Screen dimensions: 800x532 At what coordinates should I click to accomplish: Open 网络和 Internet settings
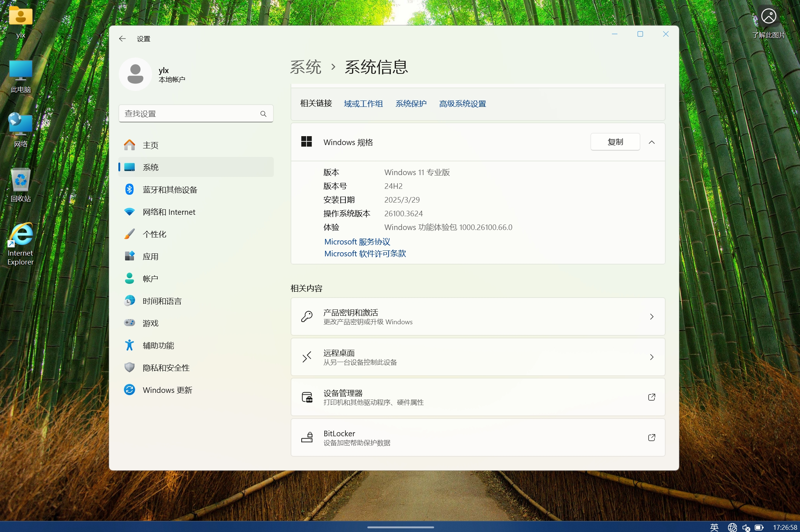click(x=196, y=212)
